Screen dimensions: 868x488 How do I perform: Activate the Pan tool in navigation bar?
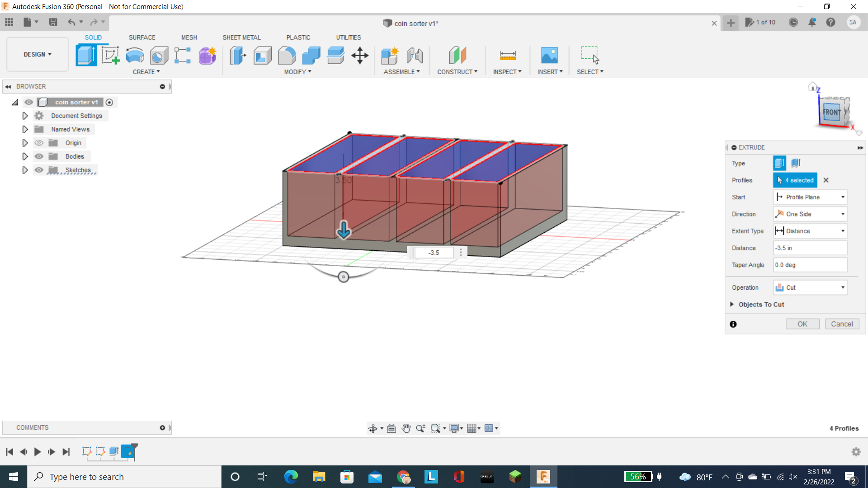point(406,428)
